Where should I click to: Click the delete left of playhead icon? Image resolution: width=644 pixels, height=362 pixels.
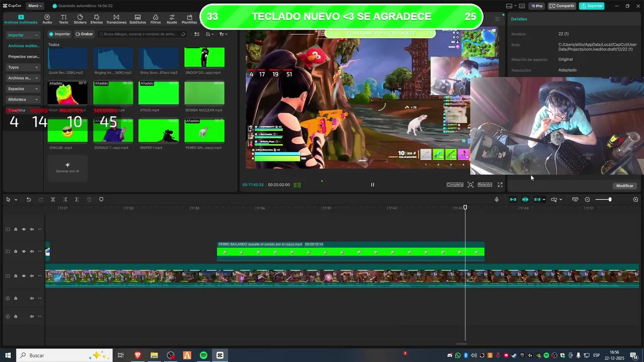[65, 200]
